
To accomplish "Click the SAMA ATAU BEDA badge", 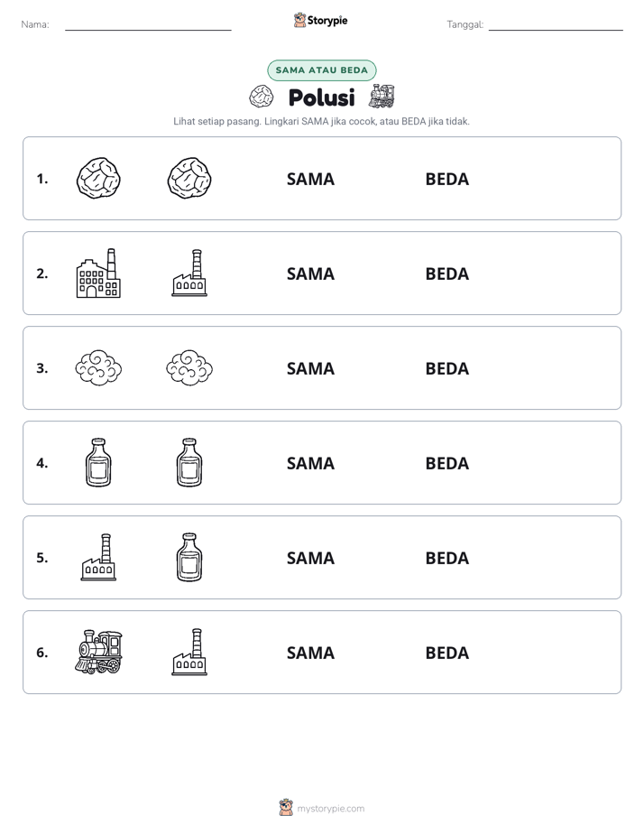I will [x=321, y=70].
